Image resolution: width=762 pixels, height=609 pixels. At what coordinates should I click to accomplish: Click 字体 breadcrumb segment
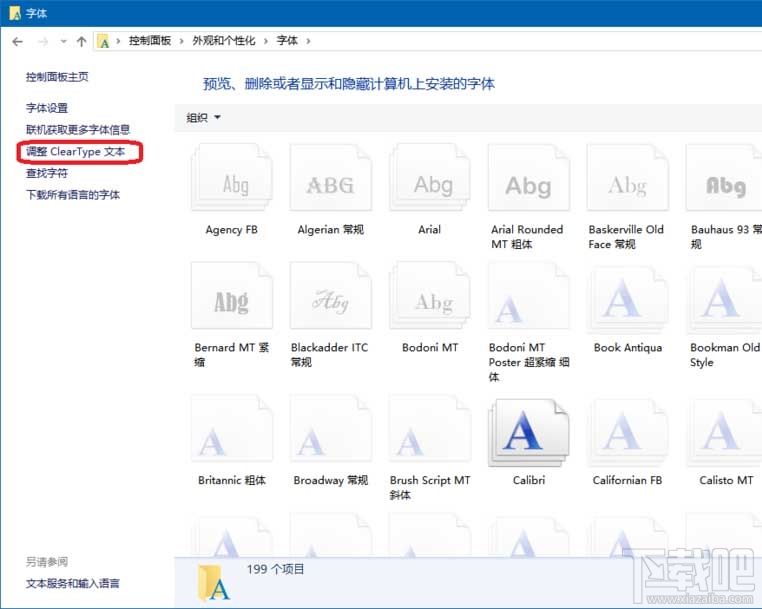[x=287, y=41]
